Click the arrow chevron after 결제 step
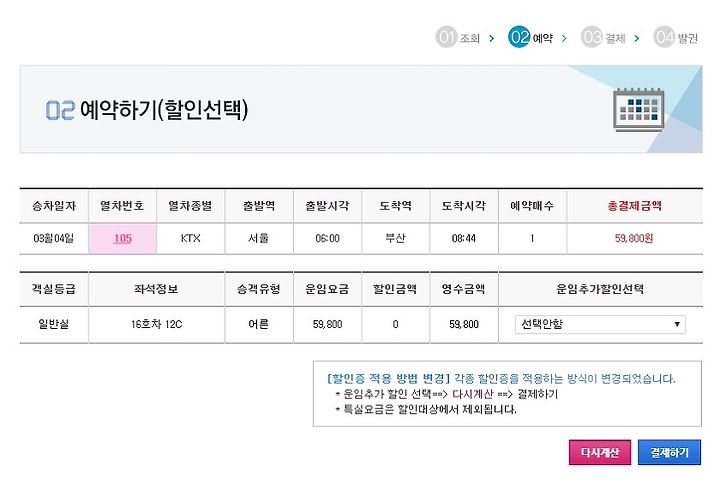Image resolution: width=720 pixels, height=484 pixels. pos(637,39)
